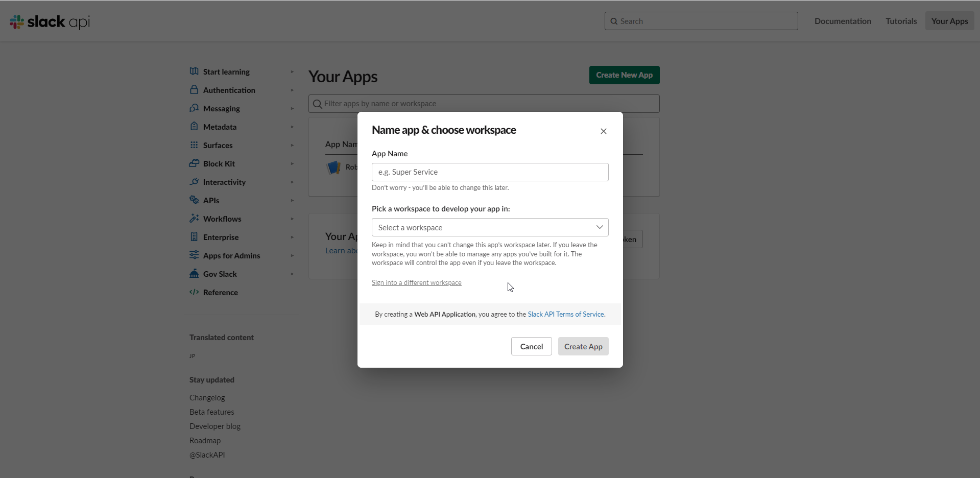Click the APIs icon in sidebar

coord(194,200)
